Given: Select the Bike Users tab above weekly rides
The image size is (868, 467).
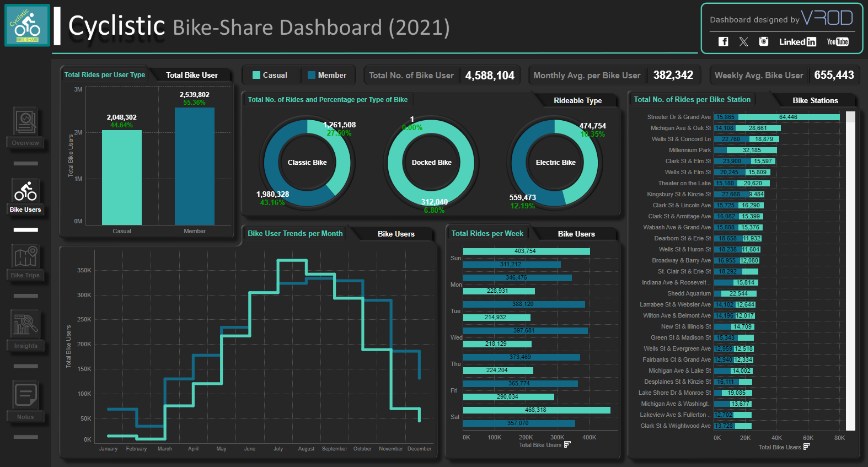Looking at the screenshot, I should coord(576,234).
